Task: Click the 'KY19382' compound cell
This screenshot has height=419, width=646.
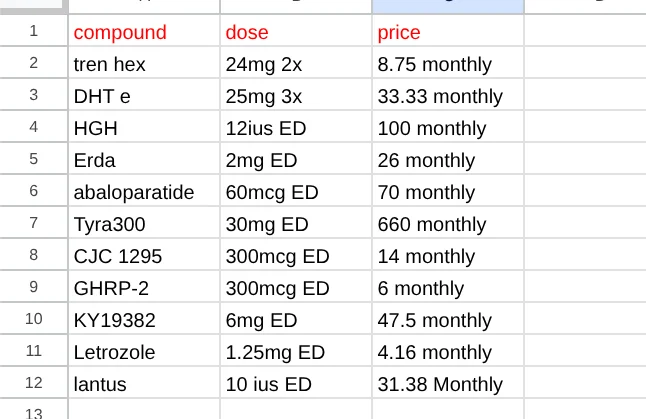Action: pos(144,318)
